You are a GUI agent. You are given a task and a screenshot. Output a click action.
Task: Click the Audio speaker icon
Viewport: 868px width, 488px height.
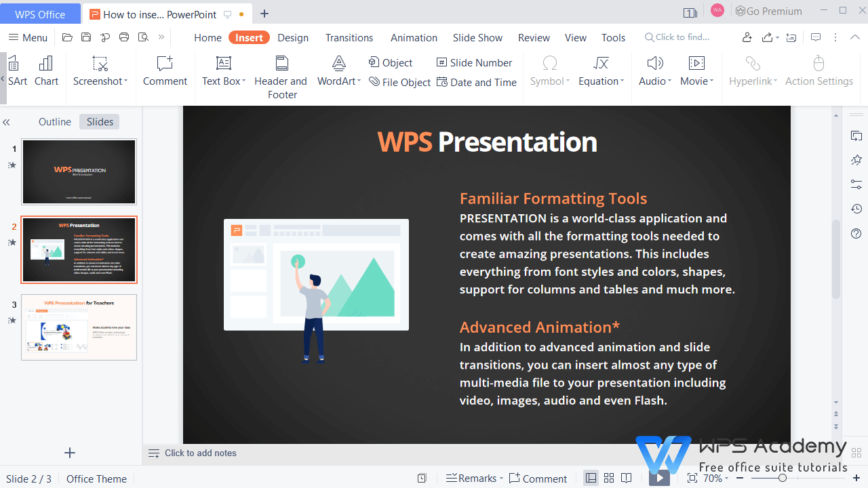(x=655, y=64)
